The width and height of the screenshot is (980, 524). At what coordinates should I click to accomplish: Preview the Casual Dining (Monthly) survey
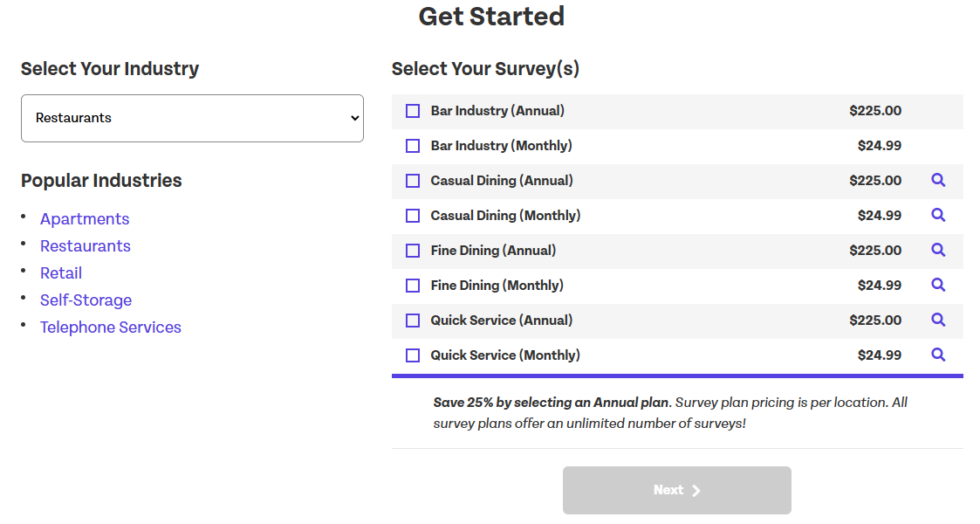click(938, 215)
